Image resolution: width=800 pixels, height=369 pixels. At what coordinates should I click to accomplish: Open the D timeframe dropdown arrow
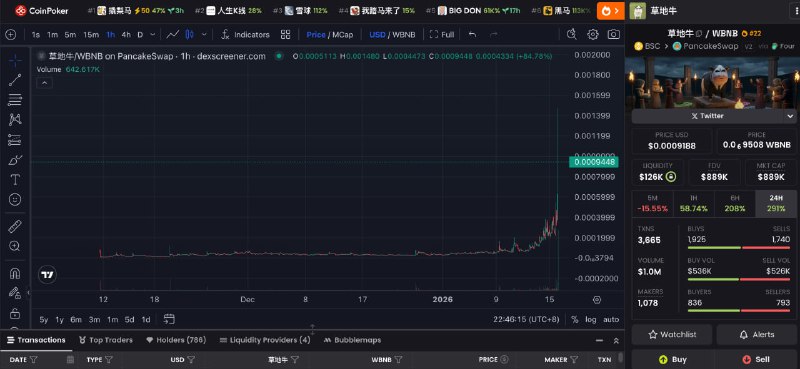pyautogui.click(x=153, y=35)
